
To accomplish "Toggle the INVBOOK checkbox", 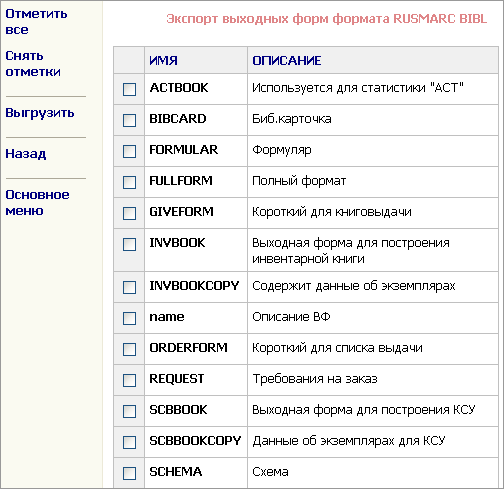I will [129, 244].
